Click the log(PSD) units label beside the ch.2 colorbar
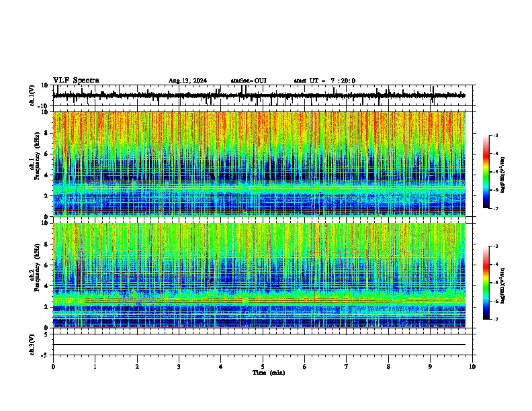The image size is (532, 411). pos(502,285)
